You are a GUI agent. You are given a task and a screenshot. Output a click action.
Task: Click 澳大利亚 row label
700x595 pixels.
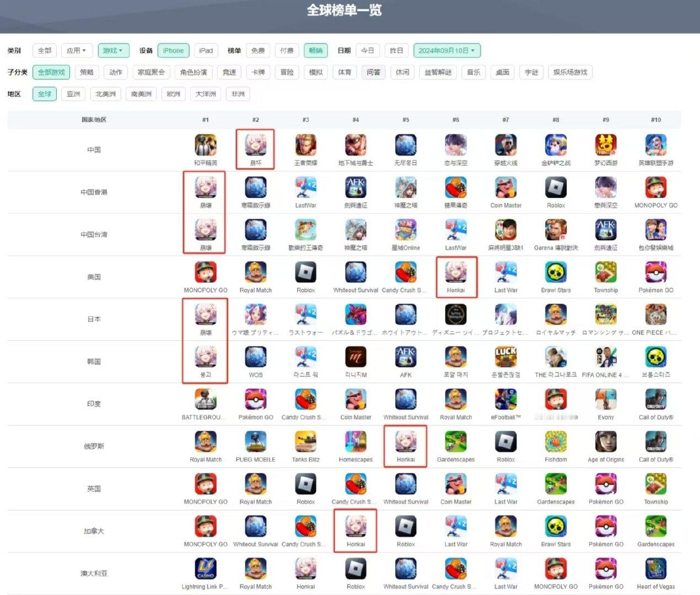94,574
